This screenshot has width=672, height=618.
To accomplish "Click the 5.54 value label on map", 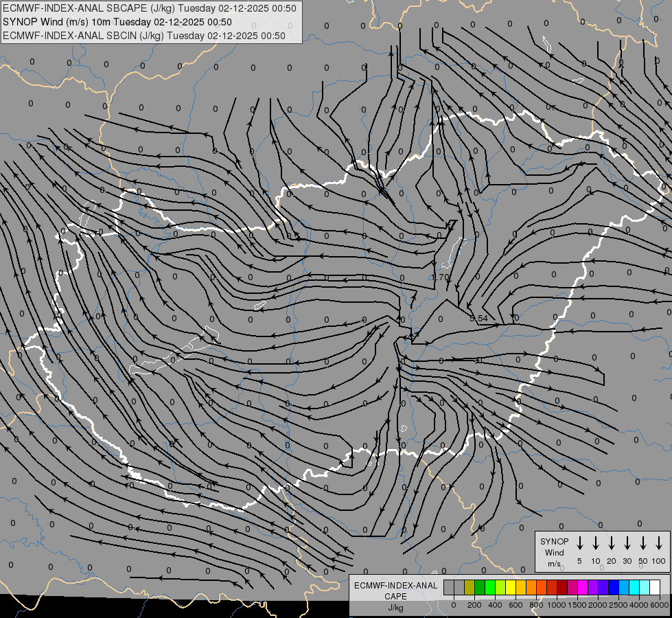I will click(478, 318).
